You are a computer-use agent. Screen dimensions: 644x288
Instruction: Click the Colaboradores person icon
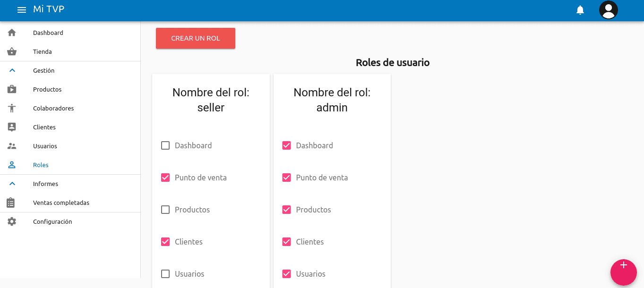point(12,108)
